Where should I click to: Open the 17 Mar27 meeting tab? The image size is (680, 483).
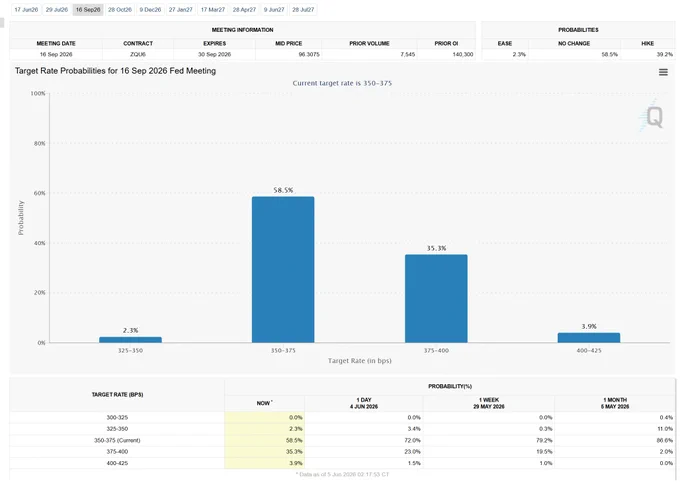pos(212,10)
